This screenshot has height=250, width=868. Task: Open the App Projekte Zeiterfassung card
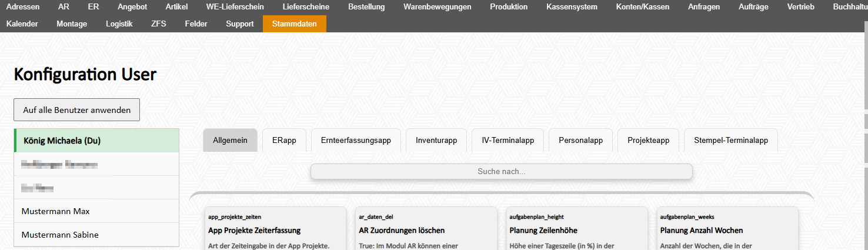275,229
